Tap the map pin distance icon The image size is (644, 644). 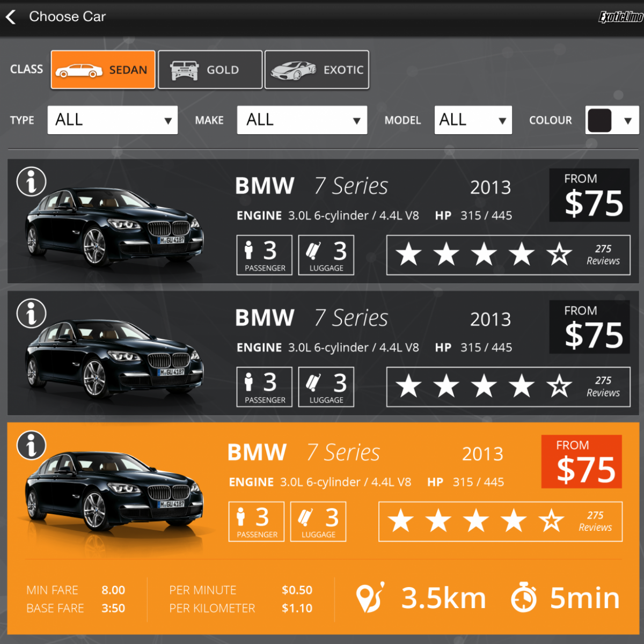coord(370,598)
